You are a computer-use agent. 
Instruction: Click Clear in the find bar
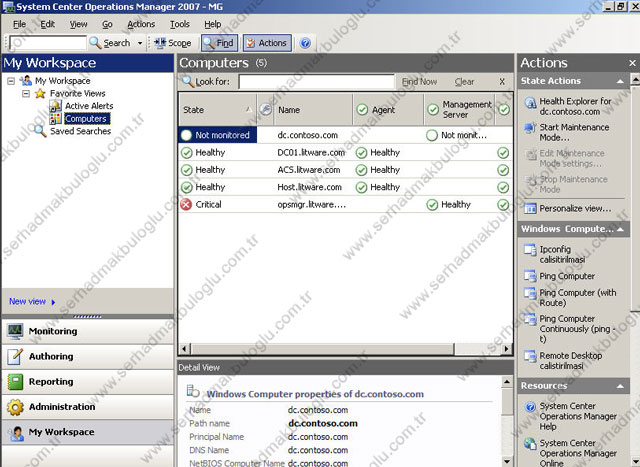click(464, 82)
